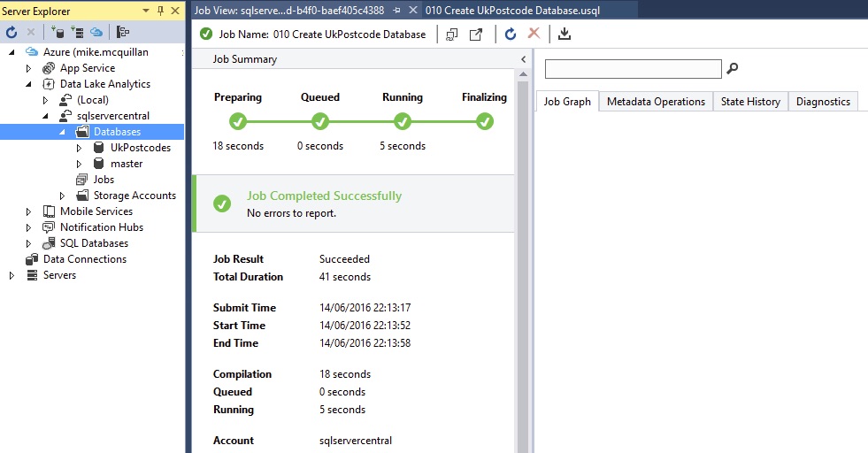Click the job graph search box

point(634,69)
